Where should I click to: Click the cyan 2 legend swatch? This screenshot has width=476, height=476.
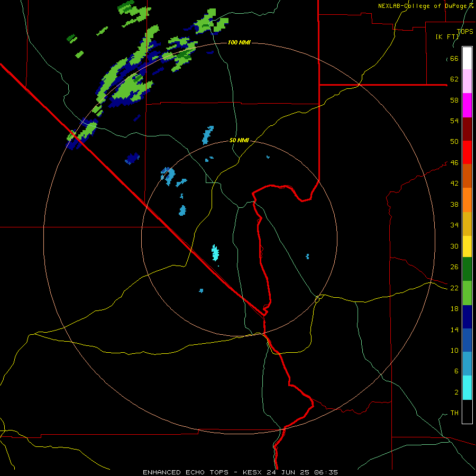tap(467, 388)
